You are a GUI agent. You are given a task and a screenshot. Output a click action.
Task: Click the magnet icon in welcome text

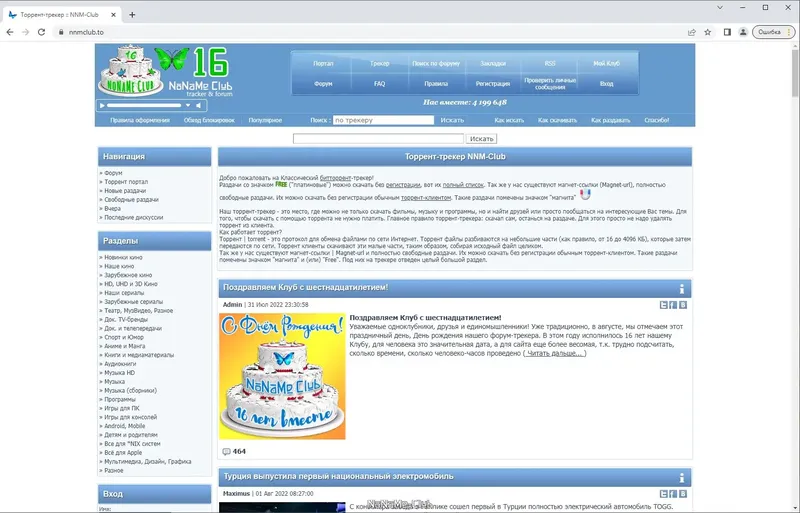click(585, 195)
